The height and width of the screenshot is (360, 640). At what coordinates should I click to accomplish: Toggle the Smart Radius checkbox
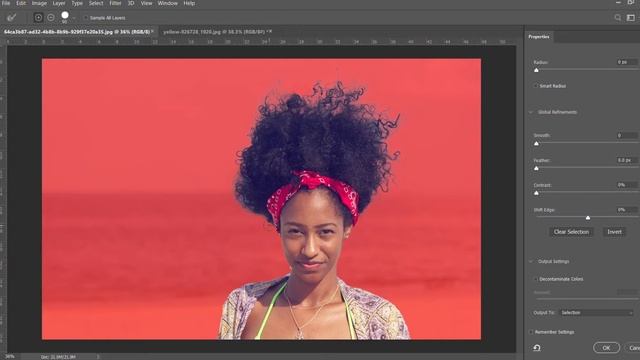pyautogui.click(x=536, y=86)
